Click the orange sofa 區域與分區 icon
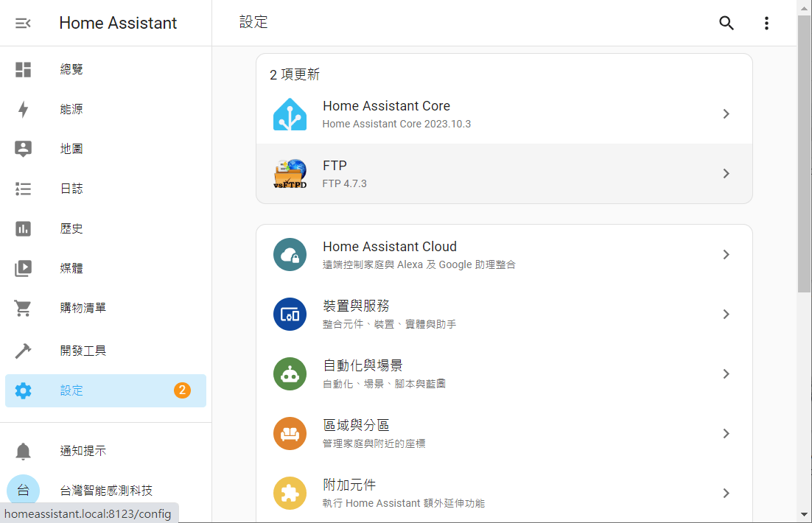812x523 pixels. pos(290,434)
